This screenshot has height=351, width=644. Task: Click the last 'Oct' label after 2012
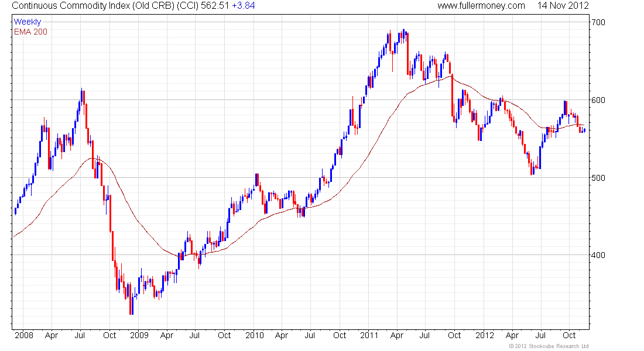[x=569, y=335]
